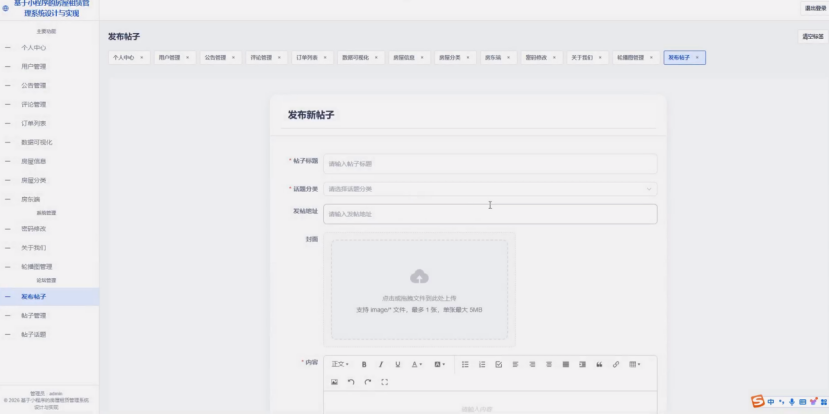Viewport: 829px width, 414px height.
Task: Apply underline formatting in the editor
Action: tap(398, 364)
